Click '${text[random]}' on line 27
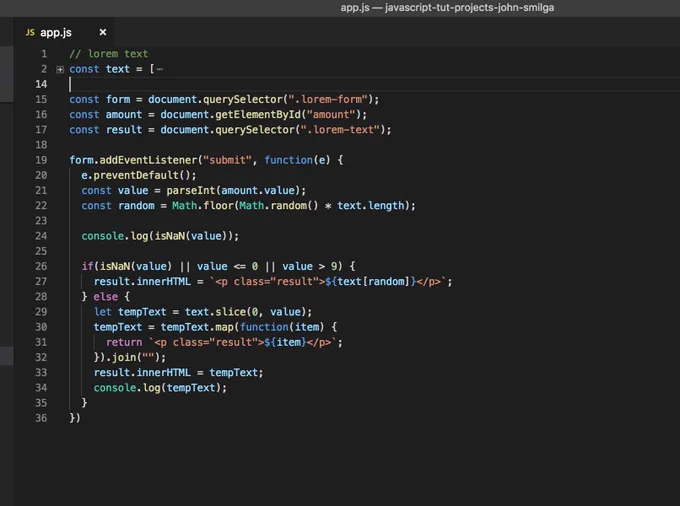Screen dimensions: 680x506 tap(370, 281)
